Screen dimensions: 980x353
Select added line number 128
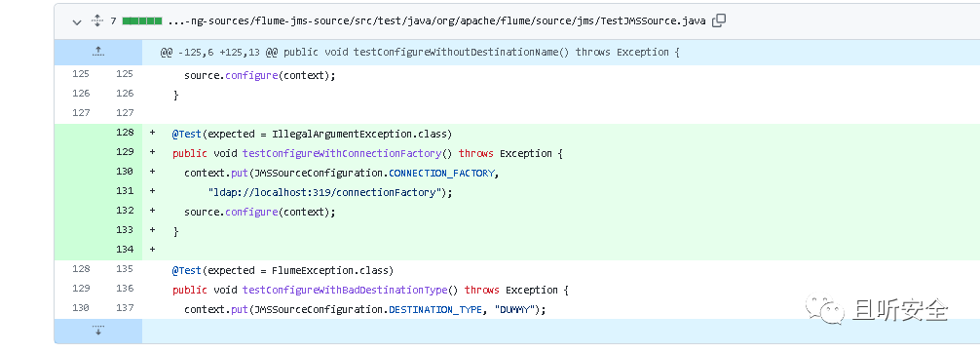(125, 133)
